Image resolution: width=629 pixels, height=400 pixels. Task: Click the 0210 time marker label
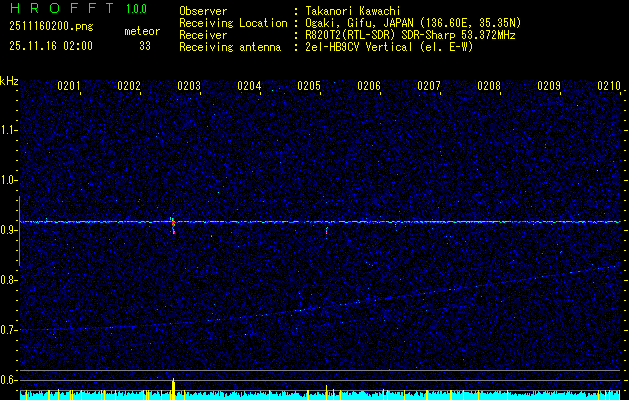click(609, 87)
